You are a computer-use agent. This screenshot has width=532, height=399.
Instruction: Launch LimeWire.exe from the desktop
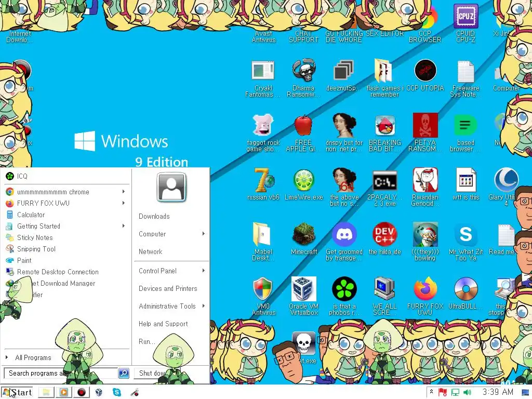[x=303, y=180]
